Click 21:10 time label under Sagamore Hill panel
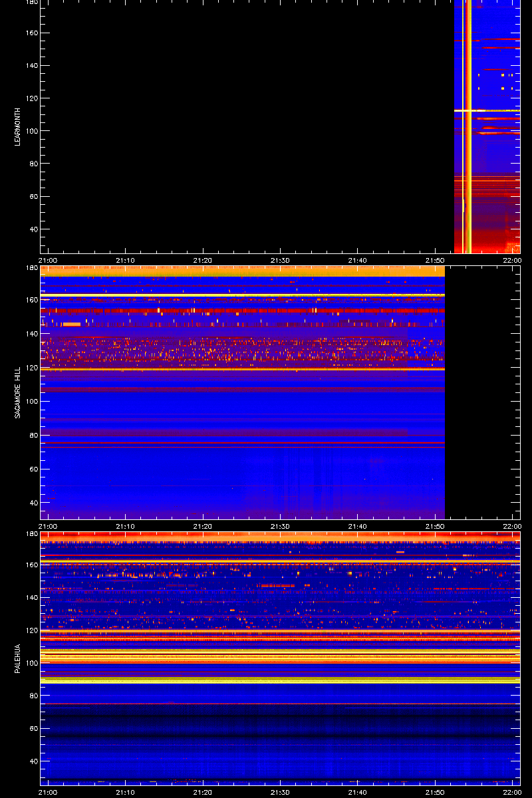The image size is (532, 798). [x=126, y=526]
